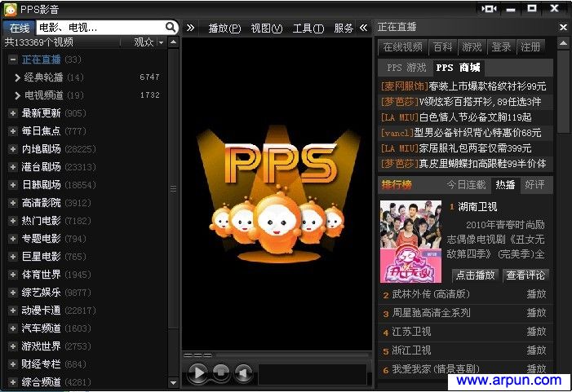572x392 pixels.
Task: Expand the 巨星电影 plus icon
Action: pos(13,257)
